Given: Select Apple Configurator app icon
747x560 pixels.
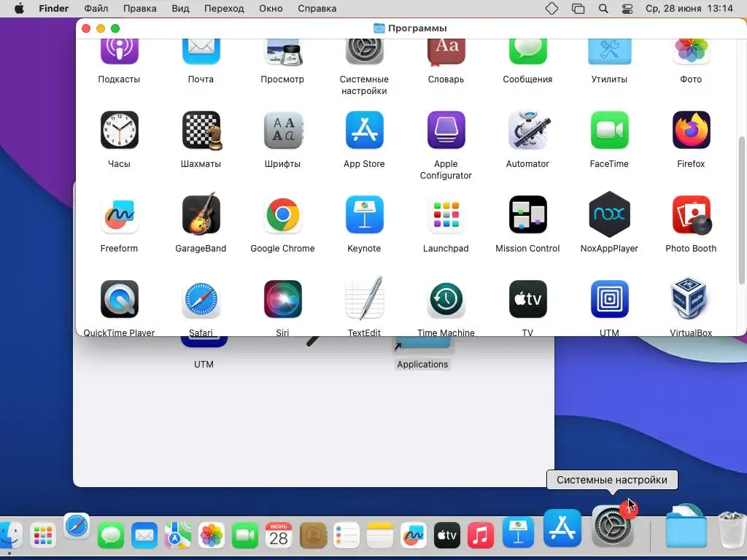Looking at the screenshot, I should point(446,130).
